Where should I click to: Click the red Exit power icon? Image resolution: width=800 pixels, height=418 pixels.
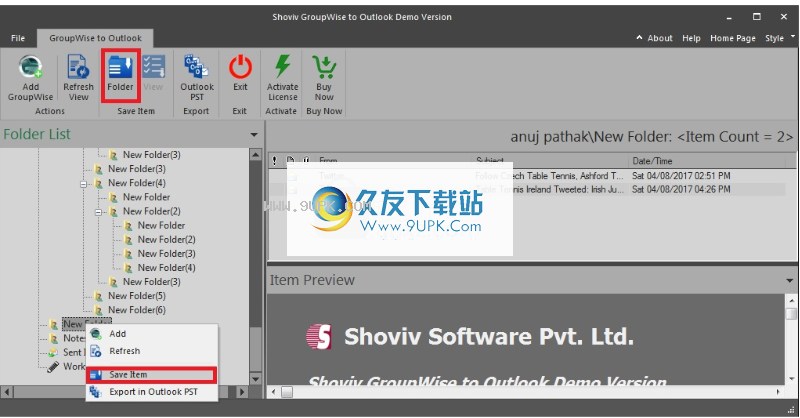tap(240, 67)
